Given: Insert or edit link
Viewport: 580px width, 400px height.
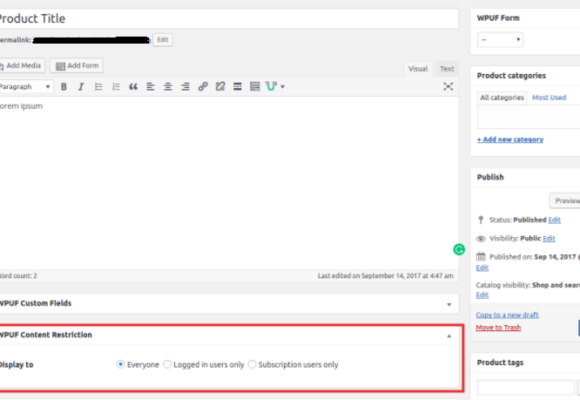Looking at the screenshot, I should (203, 87).
